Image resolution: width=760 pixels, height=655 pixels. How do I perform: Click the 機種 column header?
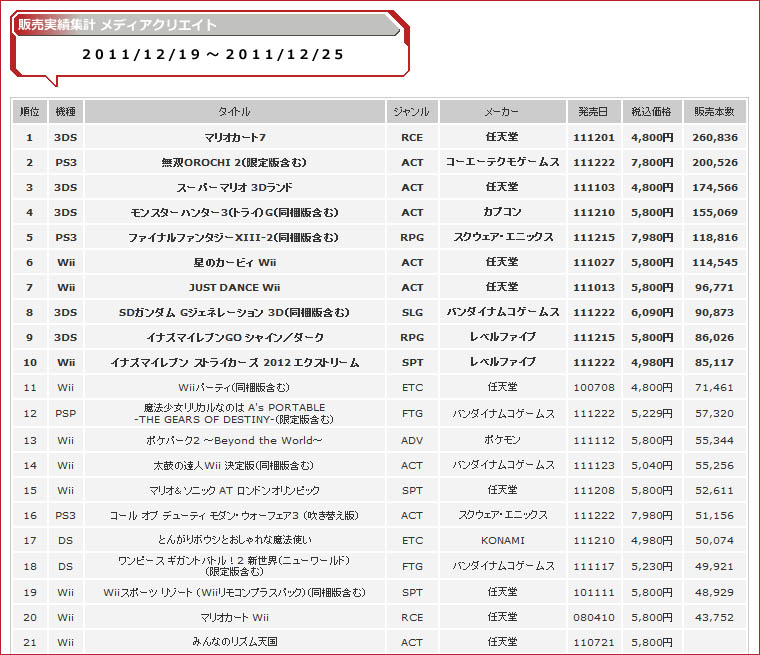point(65,112)
